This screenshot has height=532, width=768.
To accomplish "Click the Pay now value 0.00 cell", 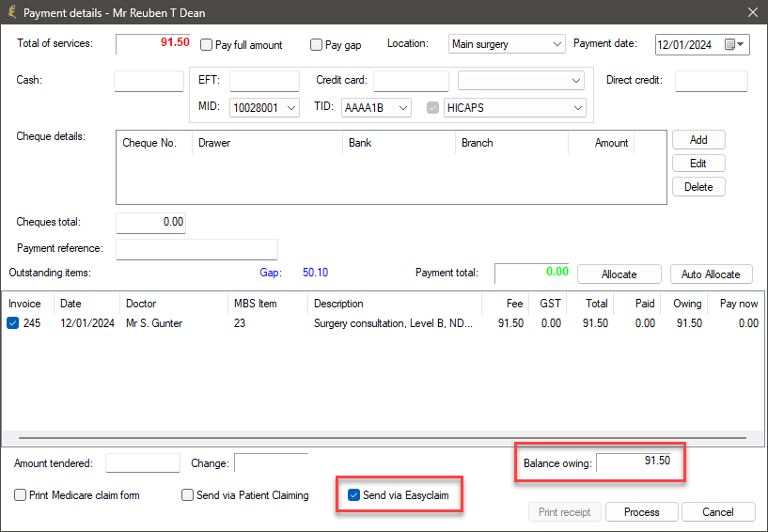I will (x=748, y=323).
